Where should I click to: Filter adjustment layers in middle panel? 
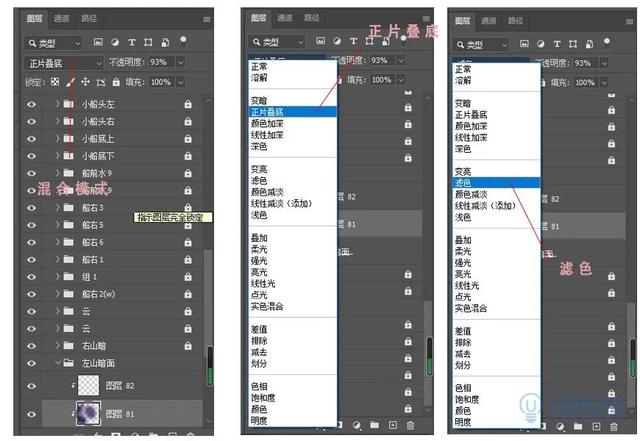click(337, 41)
